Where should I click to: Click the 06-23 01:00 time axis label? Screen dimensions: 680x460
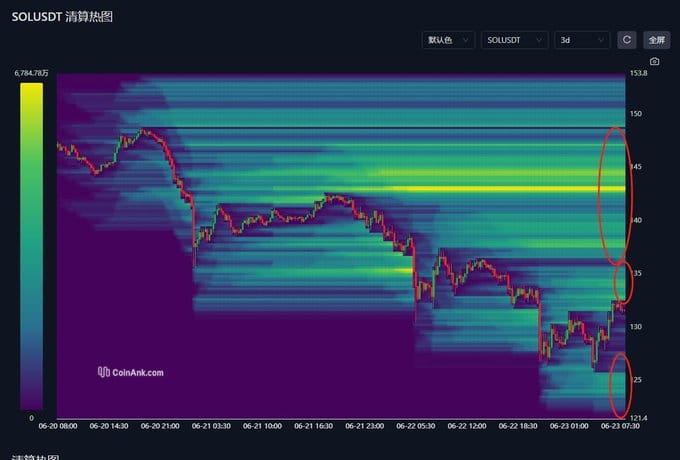(569, 426)
